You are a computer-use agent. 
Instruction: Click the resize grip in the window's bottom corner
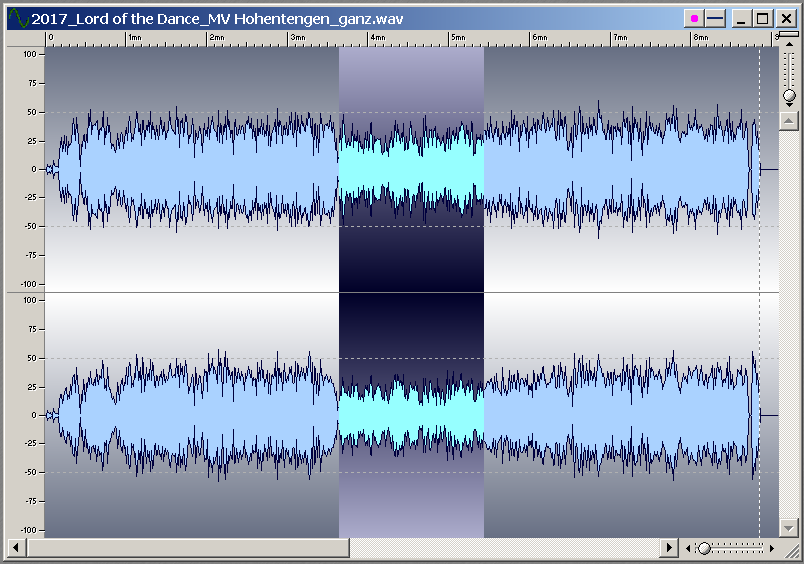[x=791, y=550]
